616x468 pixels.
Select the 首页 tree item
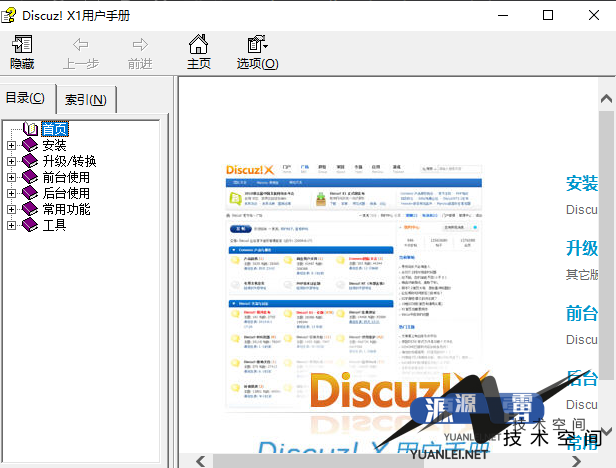coord(55,129)
